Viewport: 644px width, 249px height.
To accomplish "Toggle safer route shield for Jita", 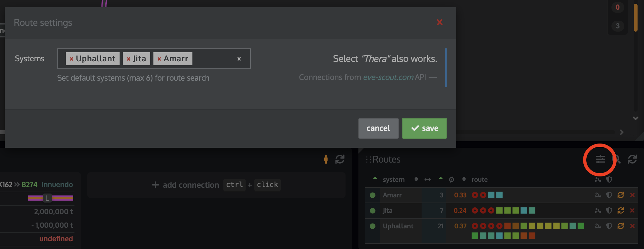I will 609,211.
